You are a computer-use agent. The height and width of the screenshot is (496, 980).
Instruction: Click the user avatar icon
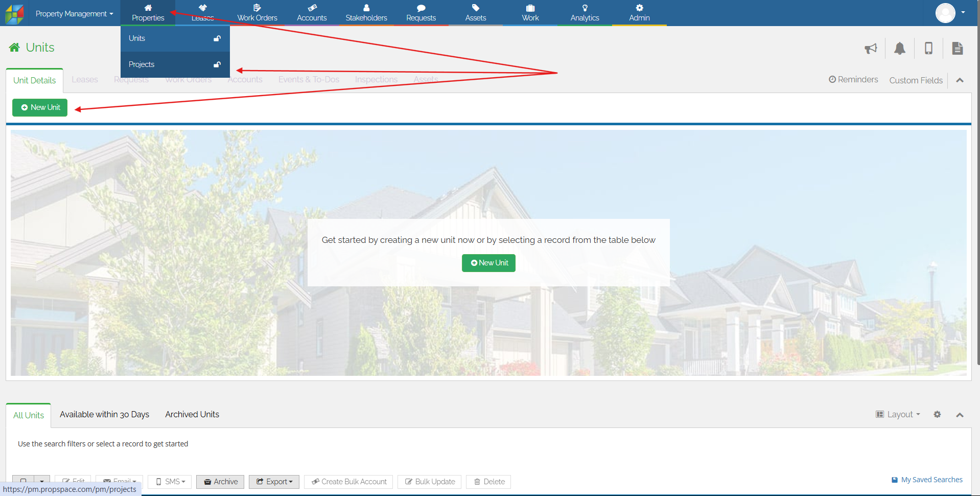pyautogui.click(x=945, y=13)
